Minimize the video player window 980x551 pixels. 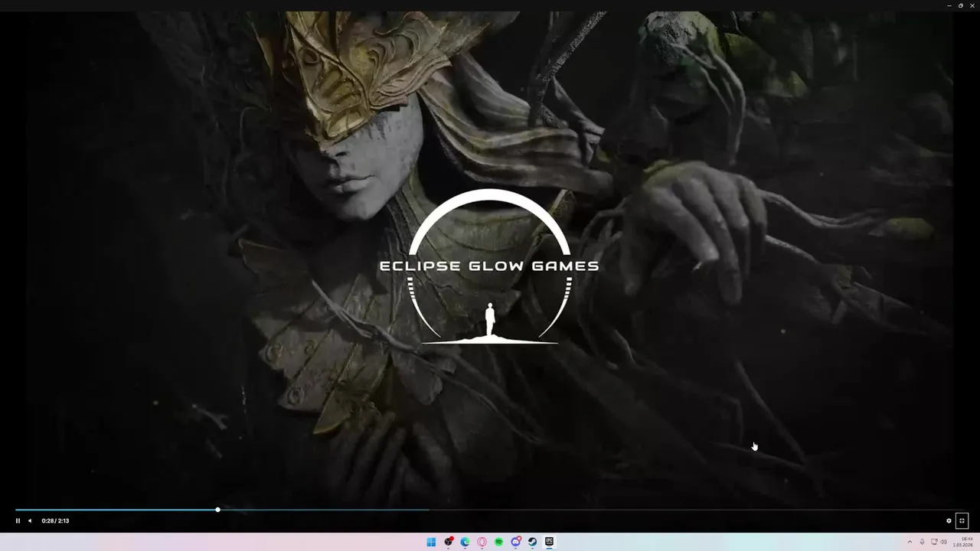pyautogui.click(x=949, y=5)
